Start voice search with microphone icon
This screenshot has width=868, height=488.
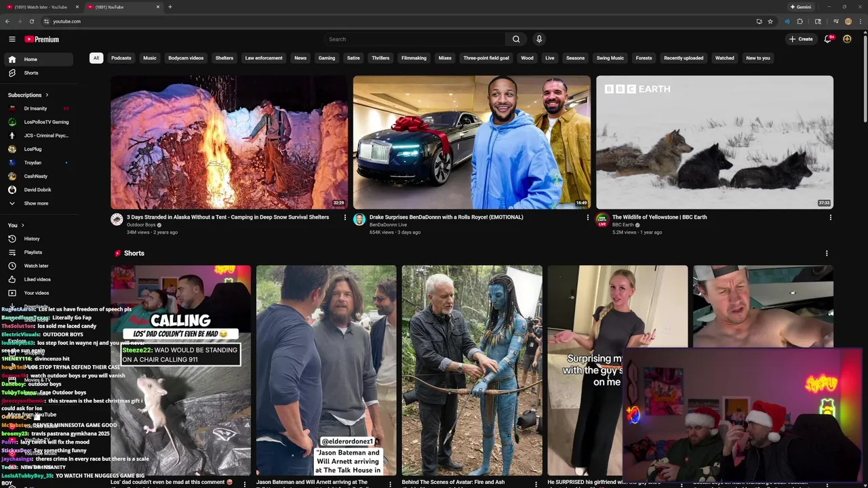tap(539, 39)
